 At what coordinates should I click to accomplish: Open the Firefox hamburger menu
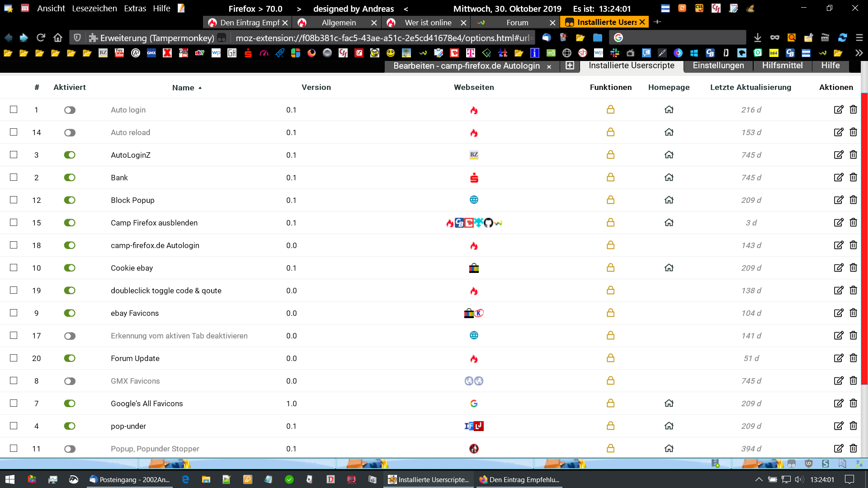click(859, 38)
